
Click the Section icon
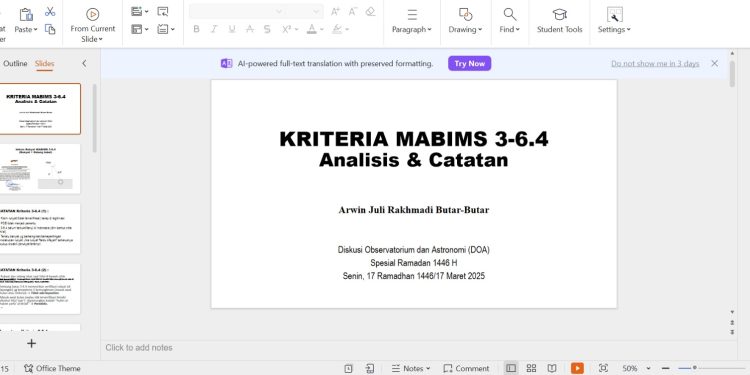point(163,30)
